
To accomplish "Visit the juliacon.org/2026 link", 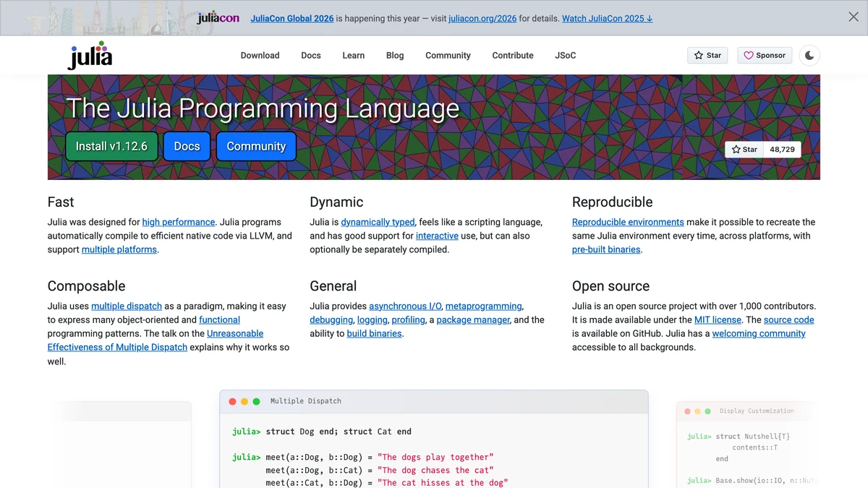I will [482, 19].
